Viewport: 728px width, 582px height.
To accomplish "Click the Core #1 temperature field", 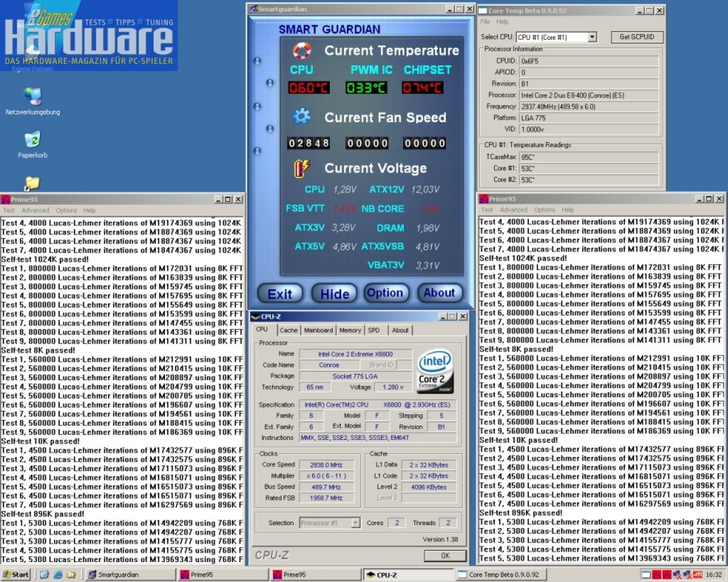I will click(x=589, y=168).
